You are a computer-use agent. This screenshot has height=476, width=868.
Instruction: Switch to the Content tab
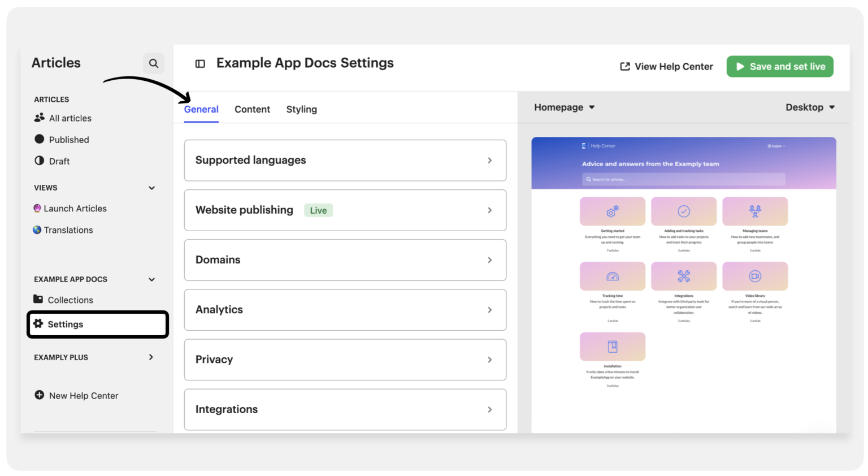(252, 109)
